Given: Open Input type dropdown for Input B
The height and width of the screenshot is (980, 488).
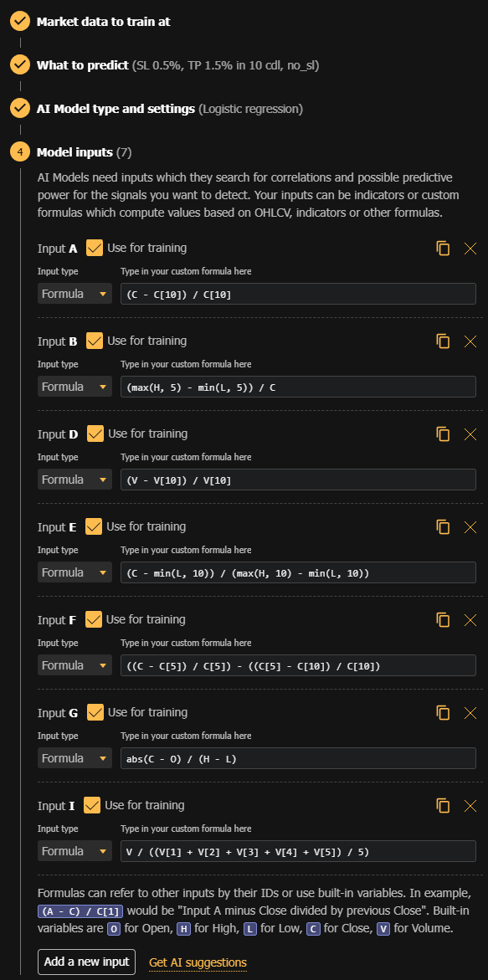Looking at the screenshot, I should [75, 387].
